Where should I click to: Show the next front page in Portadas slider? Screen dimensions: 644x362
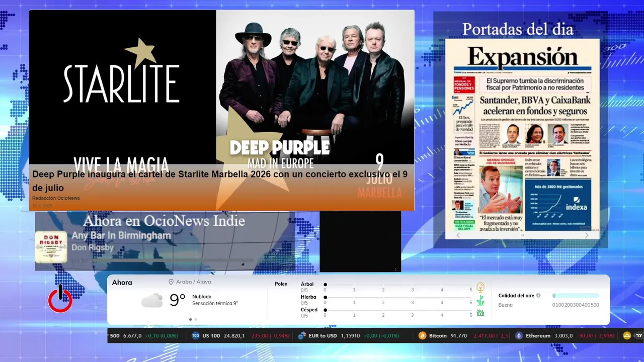coord(587,235)
